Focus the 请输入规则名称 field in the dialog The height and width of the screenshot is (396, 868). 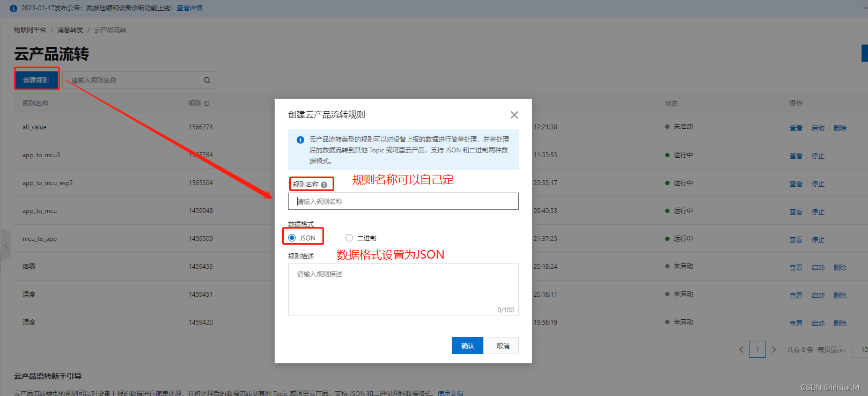tap(403, 201)
